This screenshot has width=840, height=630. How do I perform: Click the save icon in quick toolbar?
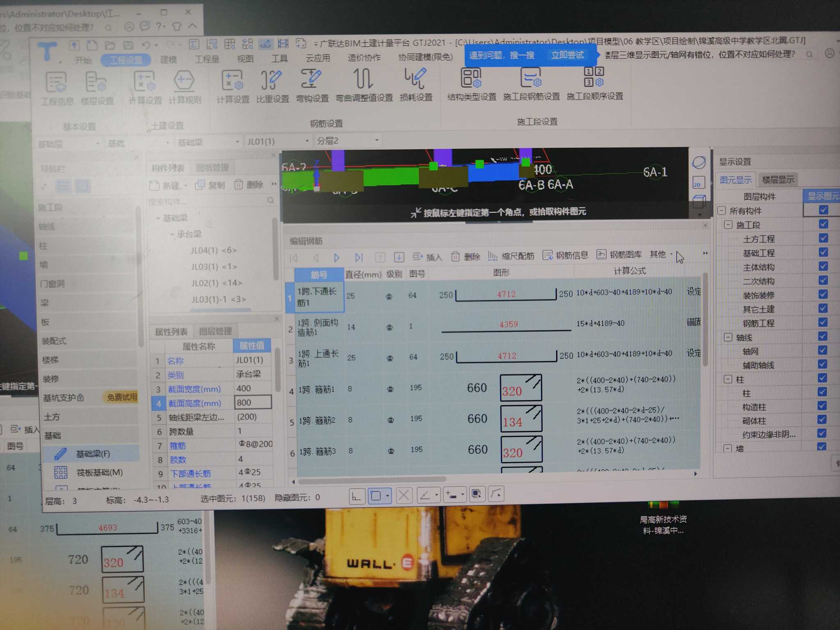click(128, 45)
